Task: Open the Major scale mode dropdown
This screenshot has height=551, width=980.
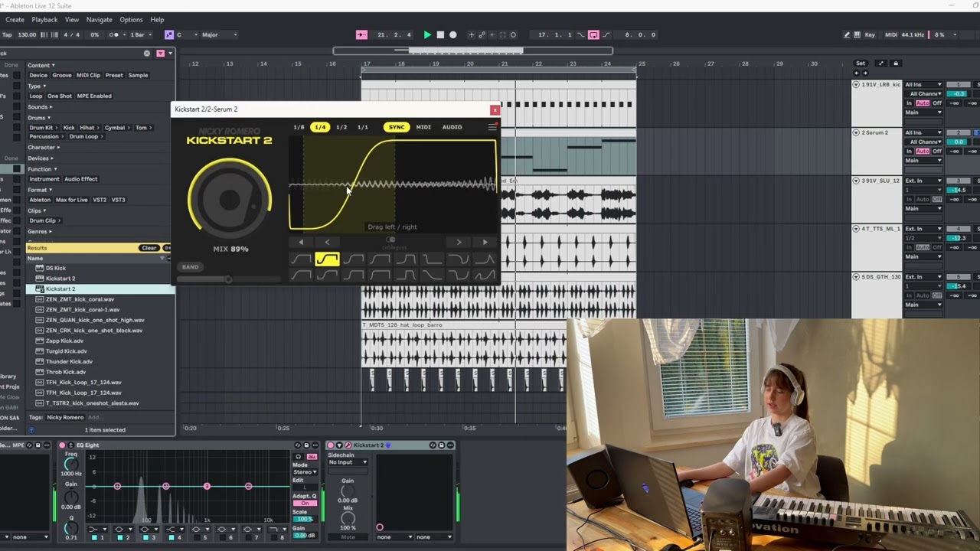Action: (219, 34)
